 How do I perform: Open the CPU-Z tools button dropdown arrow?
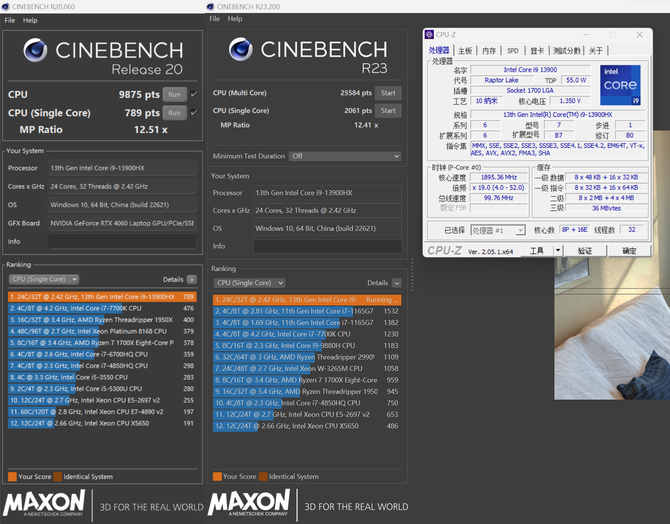(558, 250)
